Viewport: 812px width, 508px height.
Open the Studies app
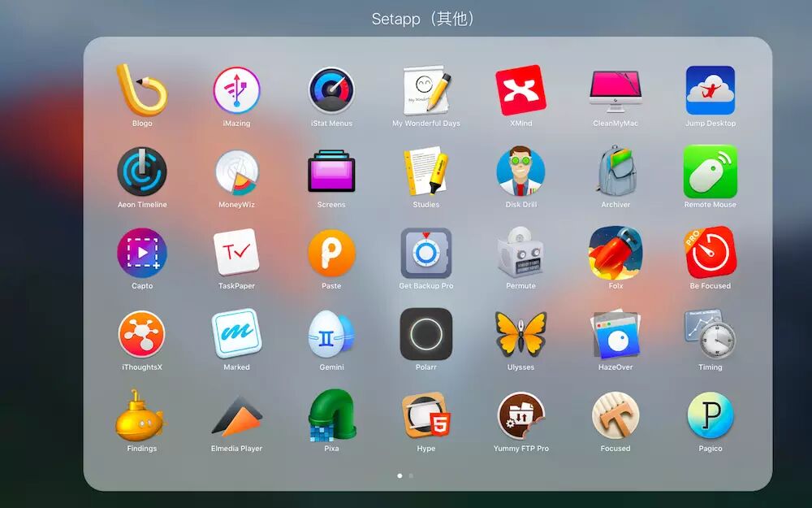tap(426, 171)
